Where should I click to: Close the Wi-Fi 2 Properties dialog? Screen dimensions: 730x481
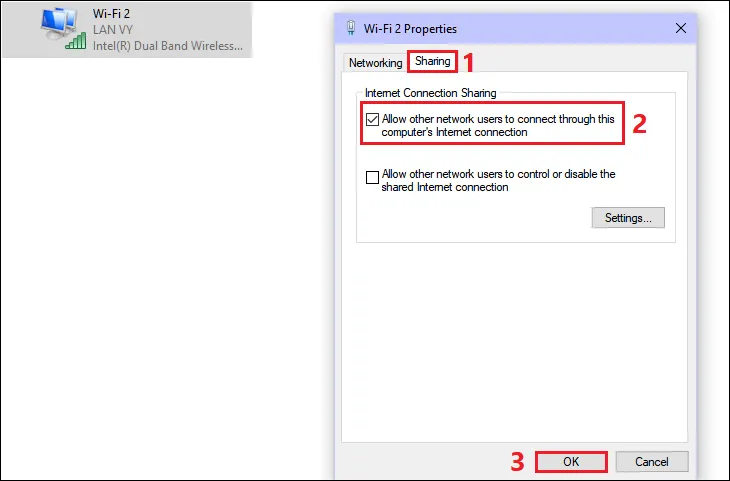(x=681, y=28)
